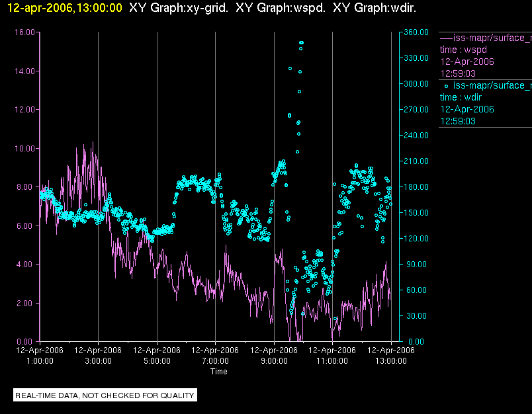Click the title text XY Graph:wdir.
Viewport: 532px width, 414px height.
point(375,8)
